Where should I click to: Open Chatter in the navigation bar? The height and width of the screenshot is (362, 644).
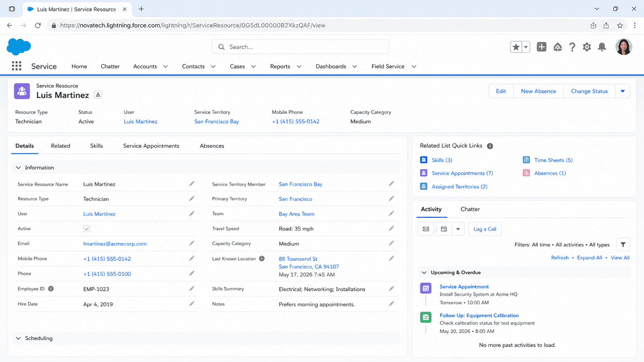click(x=110, y=66)
